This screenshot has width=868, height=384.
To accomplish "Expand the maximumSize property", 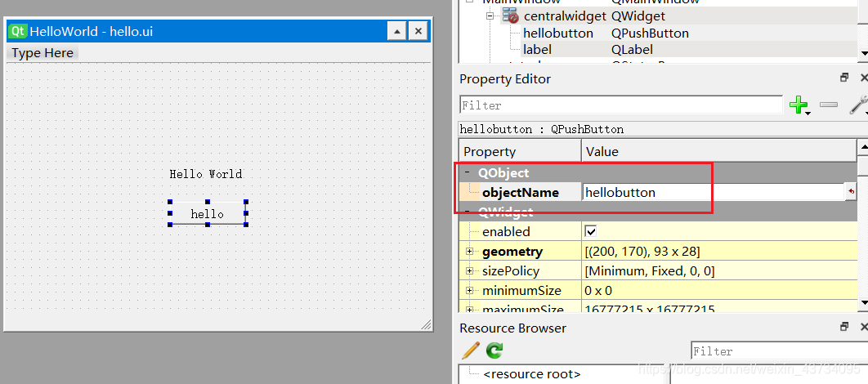I will (469, 310).
